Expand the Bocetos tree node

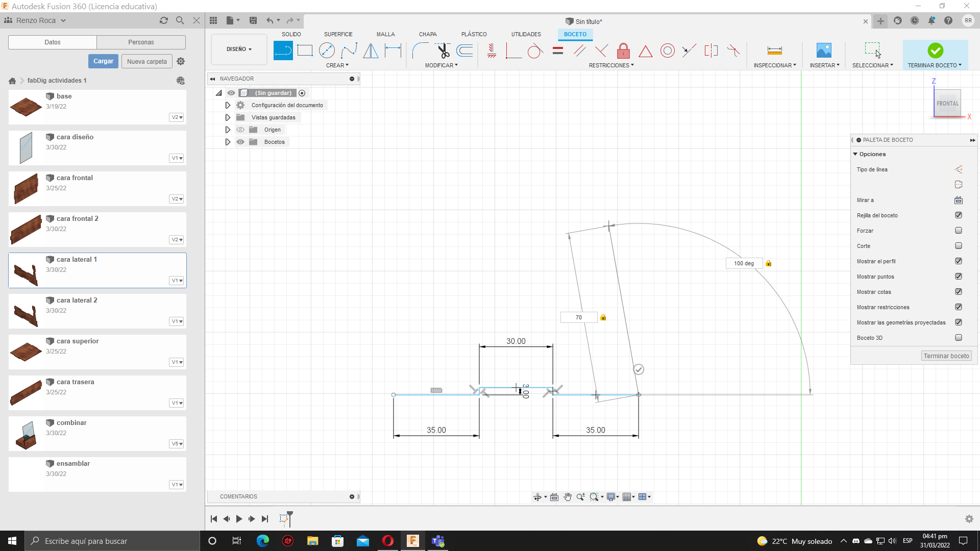[228, 142]
